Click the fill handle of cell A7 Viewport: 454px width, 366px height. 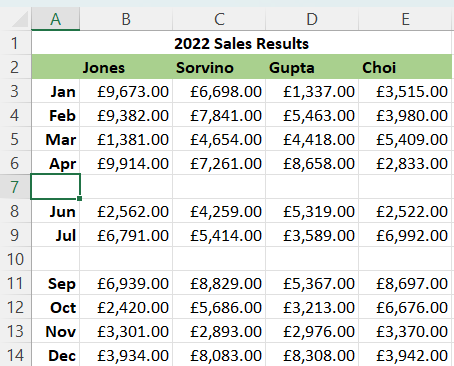[79, 199]
